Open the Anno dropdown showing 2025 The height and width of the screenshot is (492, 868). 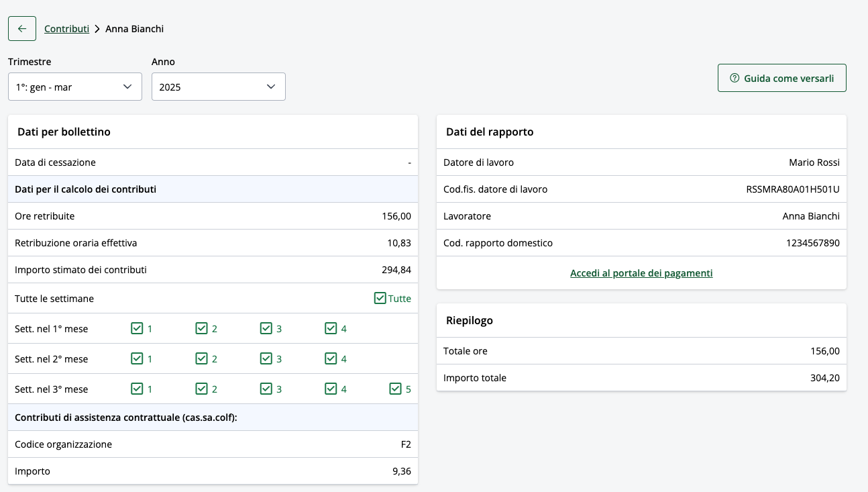point(218,87)
